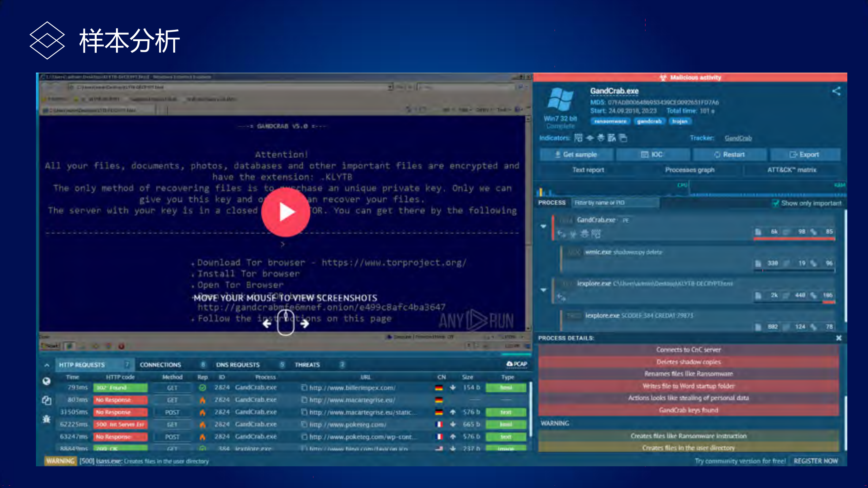Collapse the network requests panel chevron
The image size is (868, 488).
pos(47,365)
